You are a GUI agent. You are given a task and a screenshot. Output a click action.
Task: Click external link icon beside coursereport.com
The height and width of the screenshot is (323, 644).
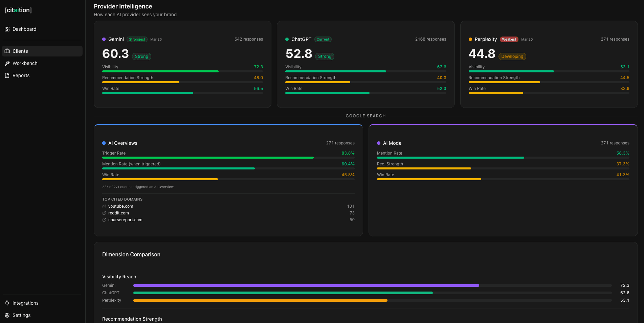[104, 220]
